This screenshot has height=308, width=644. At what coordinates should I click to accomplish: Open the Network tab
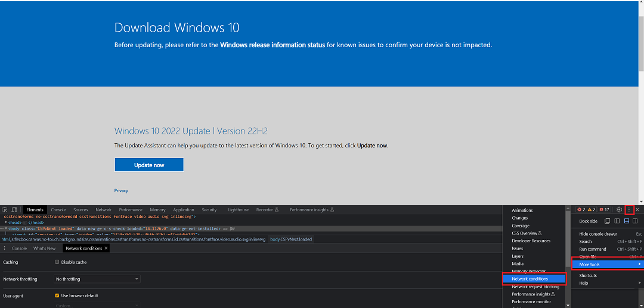104,210
